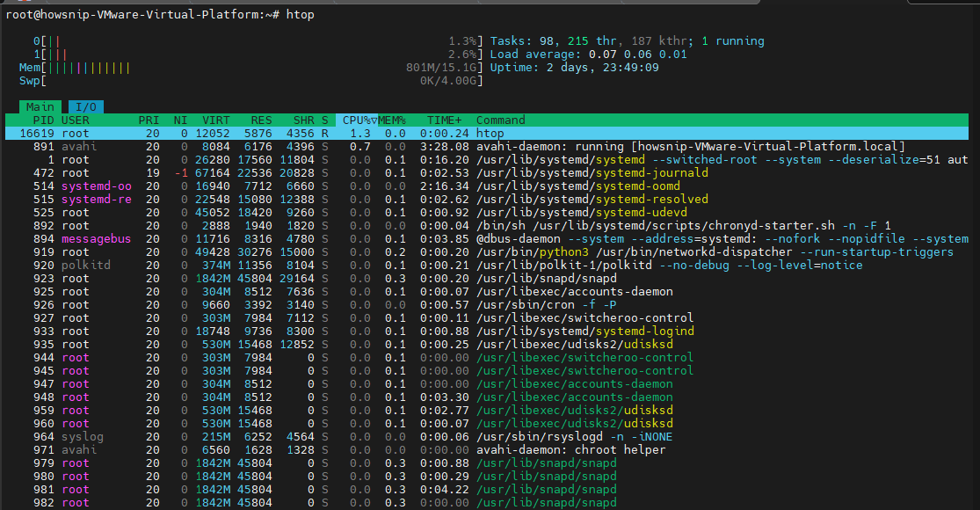Image resolution: width=980 pixels, height=510 pixels.
Task: Select the networkd-dispatcher python3 row
Action: click(x=487, y=251)
